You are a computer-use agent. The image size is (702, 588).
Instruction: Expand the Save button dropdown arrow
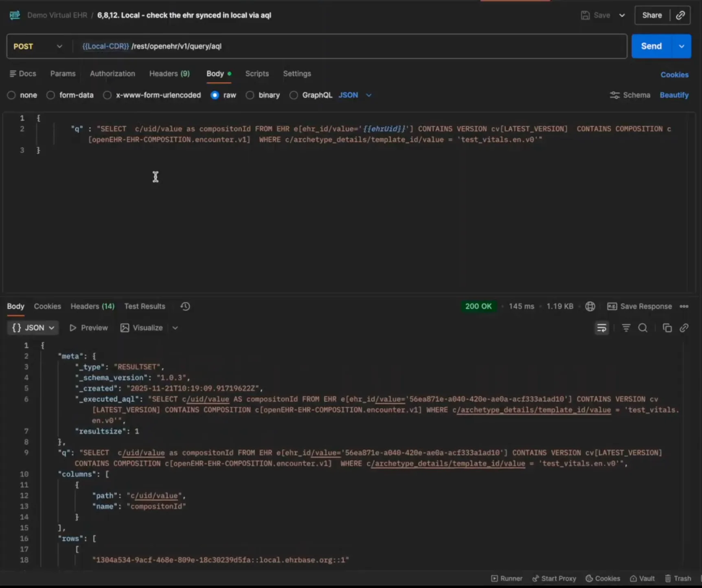[622, 15]
